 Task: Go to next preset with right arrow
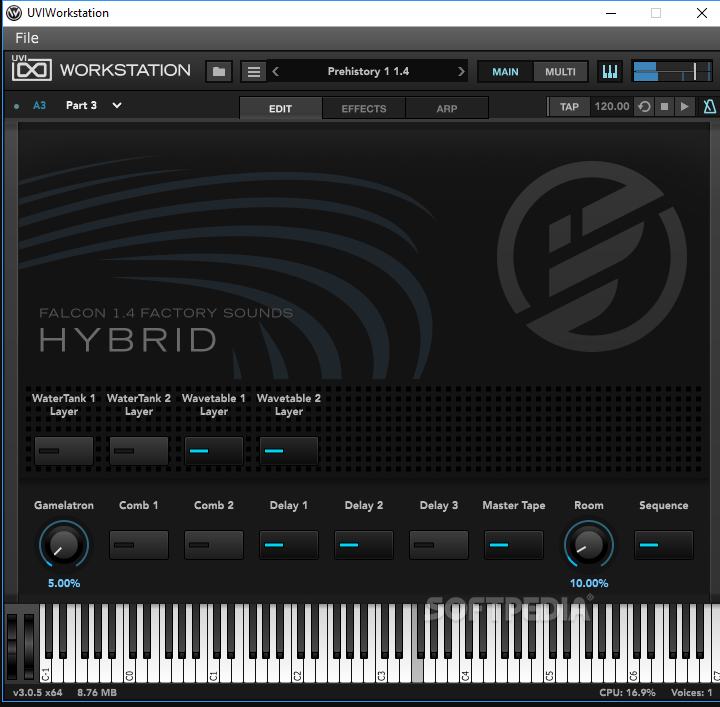point(461,72)
